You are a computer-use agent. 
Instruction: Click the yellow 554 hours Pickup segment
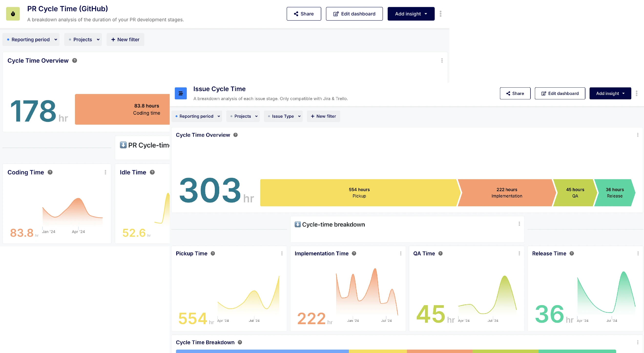tap(359, 193)
